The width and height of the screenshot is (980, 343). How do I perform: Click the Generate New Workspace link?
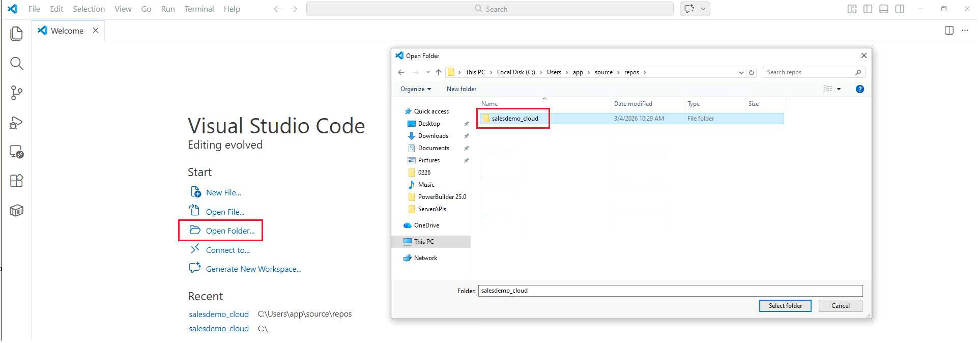pyautogui.click(x=253, y=269)
